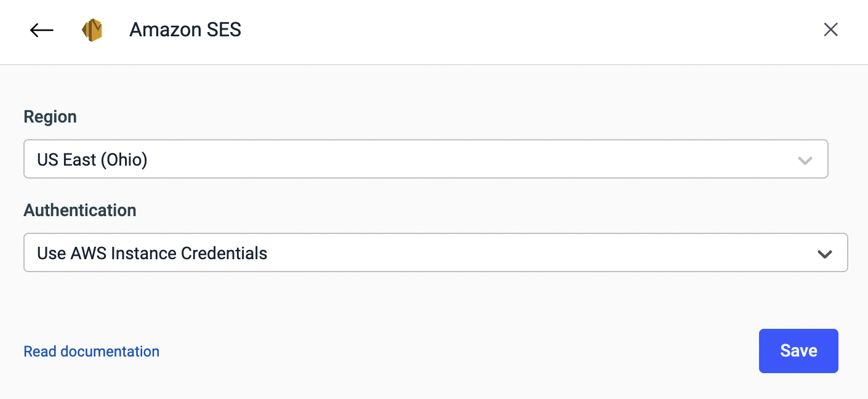The image size is (868, 399).
Task: Go back using the left arrow
Action: (x=42, y=30)
